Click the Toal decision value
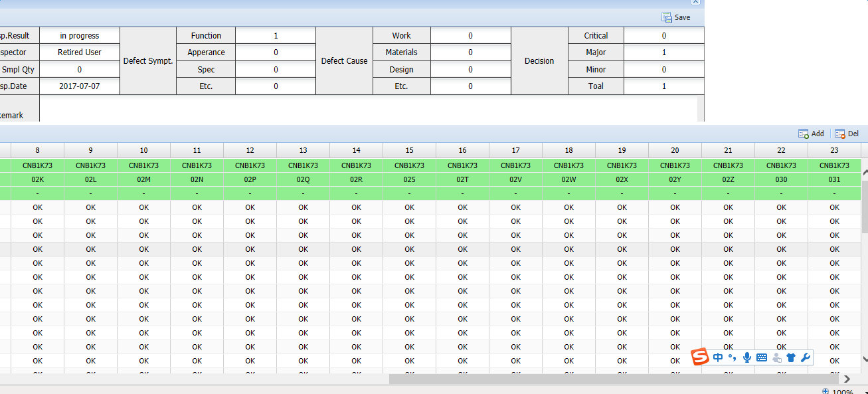Viewport: 868px width, 394px height. tap(664, 86)
